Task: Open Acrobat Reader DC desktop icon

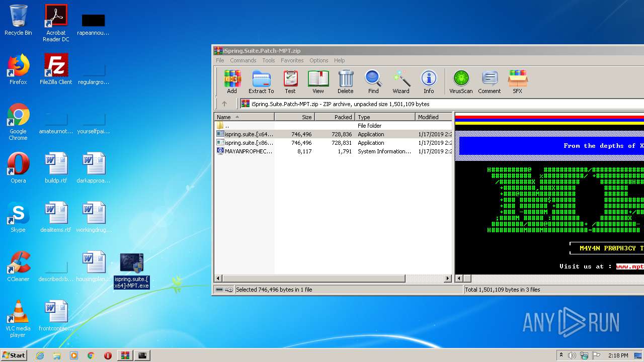Action: coord(56,23)
